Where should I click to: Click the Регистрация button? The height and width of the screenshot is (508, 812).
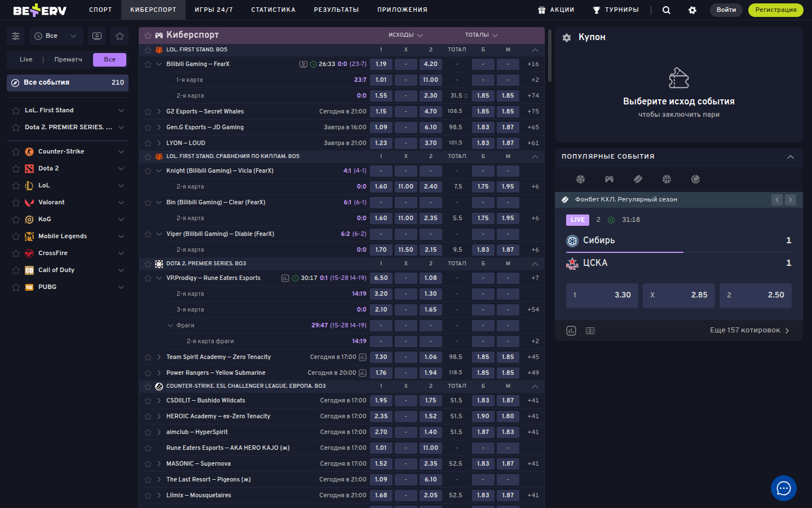775,10
